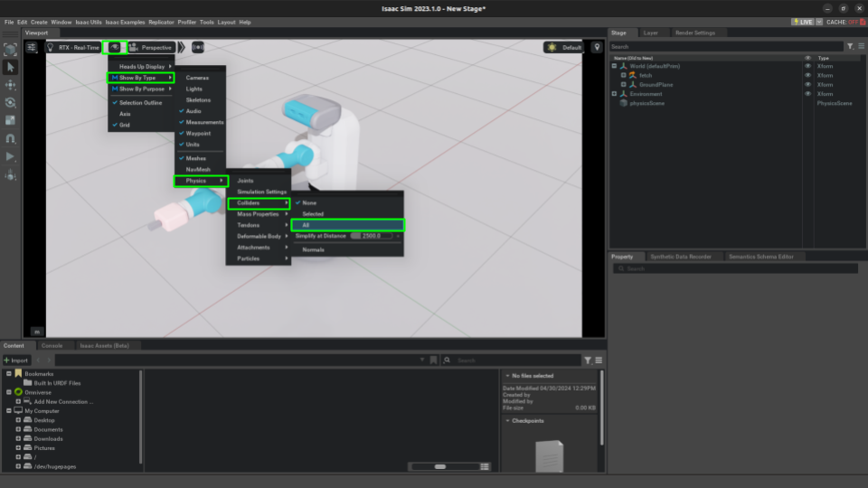Click the CACHE: OFF indicator
The image size is (868, 488).
coord(845,22)
